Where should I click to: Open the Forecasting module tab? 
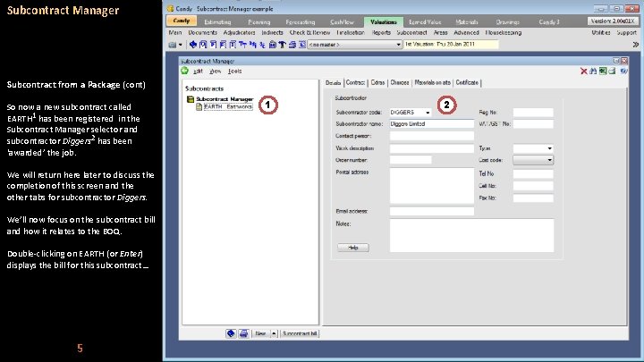coord(301,21)
